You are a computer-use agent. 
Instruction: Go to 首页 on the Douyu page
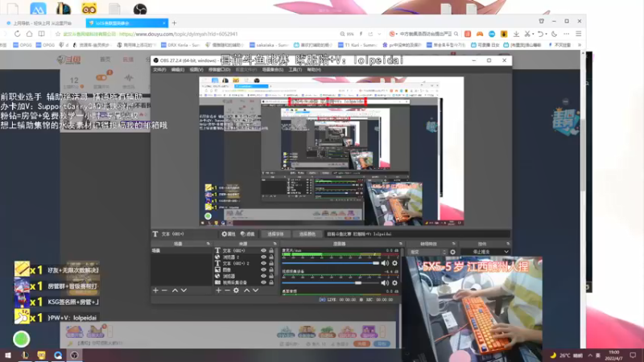click(x=105, y=60)
